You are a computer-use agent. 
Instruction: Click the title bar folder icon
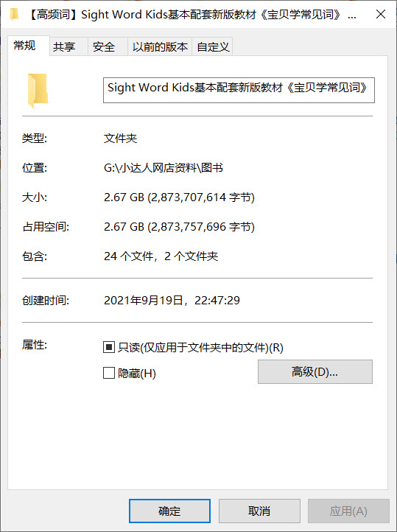point(14,14)
